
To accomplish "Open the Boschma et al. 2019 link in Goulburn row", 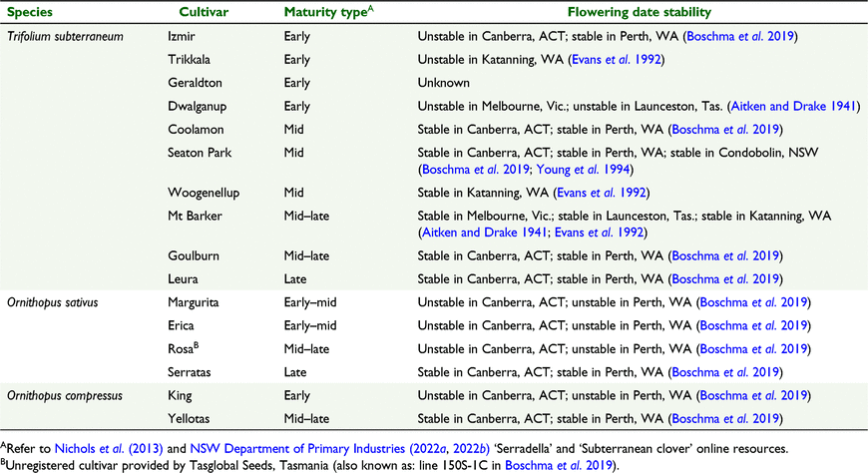I will click(x=725, y=255).
